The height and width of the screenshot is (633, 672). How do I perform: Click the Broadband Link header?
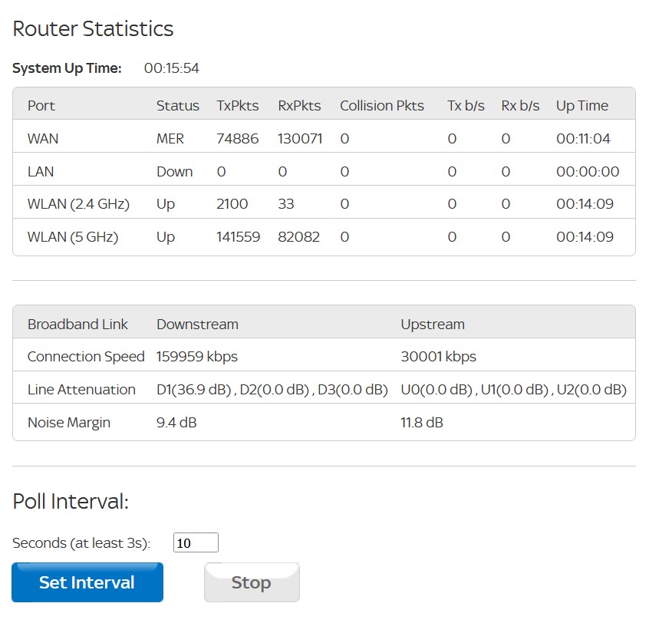click(x=77, y=324)
